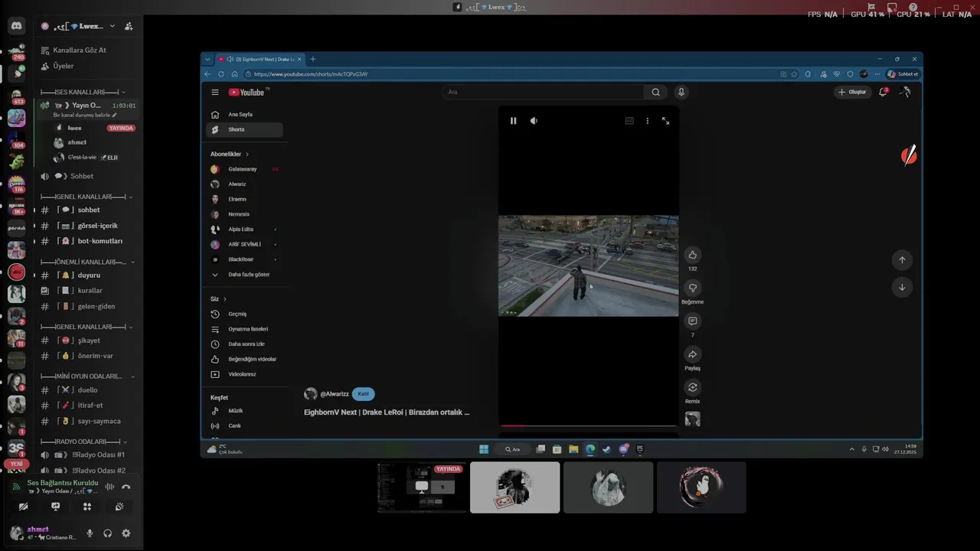The width and height of the screenshot is (980, 551).
Task: Click the browser address bar URL
Action: pyautogui.click(x=311, y=74)
